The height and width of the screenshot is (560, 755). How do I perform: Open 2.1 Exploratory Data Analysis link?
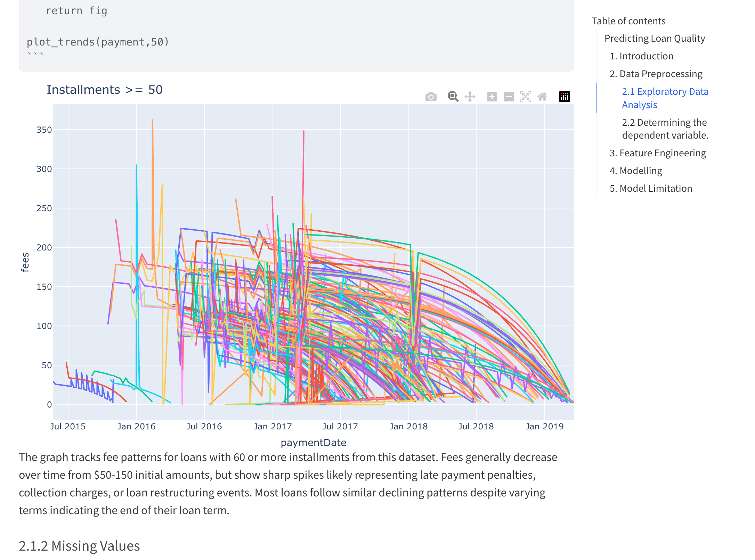(x=665, y=98)
